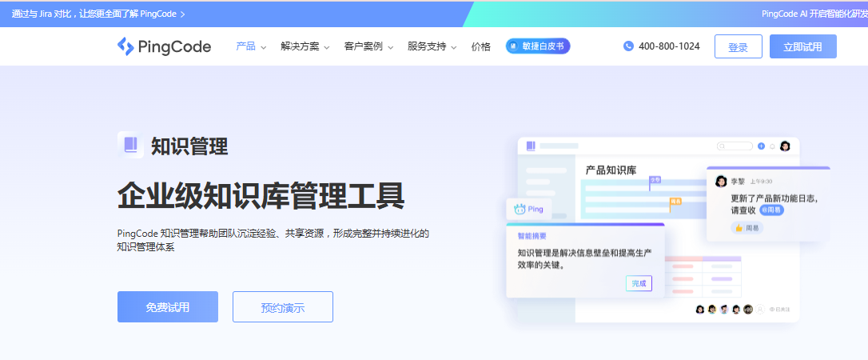868x360 pixels.
Task: Open the 服务支持 menu
Action: click(427, 46)
